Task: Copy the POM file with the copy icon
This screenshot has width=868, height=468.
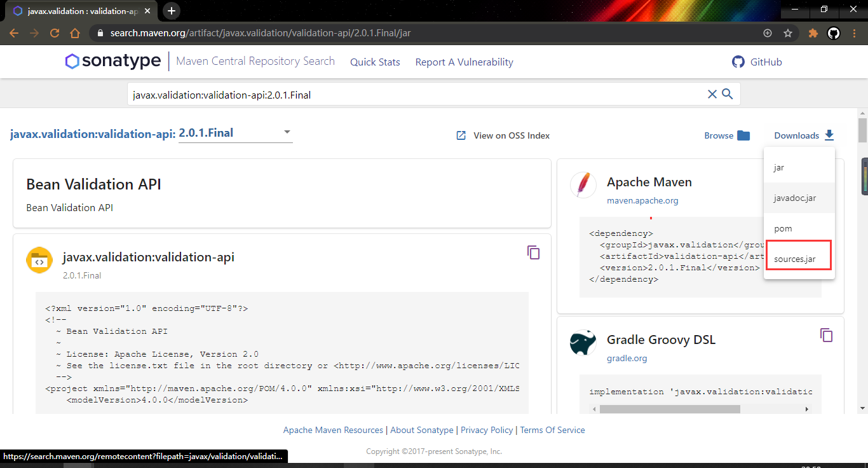Action: pyautogui.click(x=534, y=252)
